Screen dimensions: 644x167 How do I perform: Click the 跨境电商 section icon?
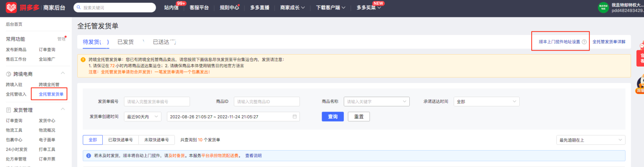coord(8,74)
